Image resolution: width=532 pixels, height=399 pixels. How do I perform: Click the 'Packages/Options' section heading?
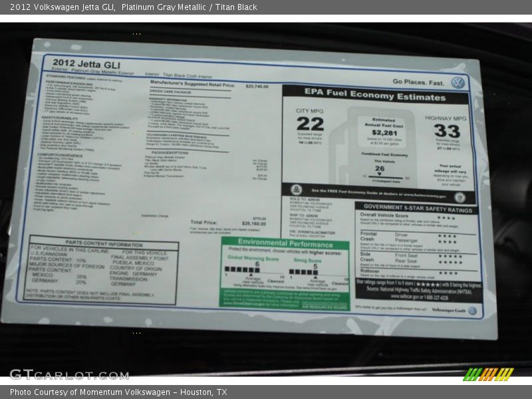click(x=170, y=153)
